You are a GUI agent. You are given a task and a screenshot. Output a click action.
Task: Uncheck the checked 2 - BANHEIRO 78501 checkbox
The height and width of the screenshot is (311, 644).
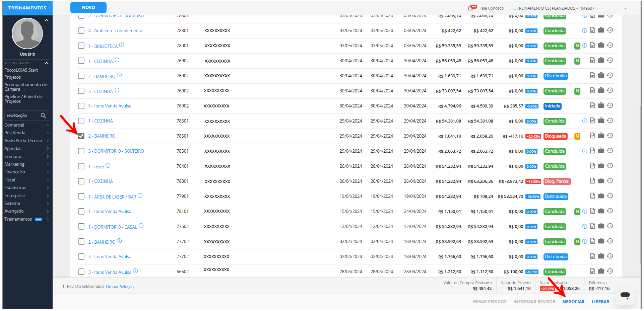click(x=81, y=136)
